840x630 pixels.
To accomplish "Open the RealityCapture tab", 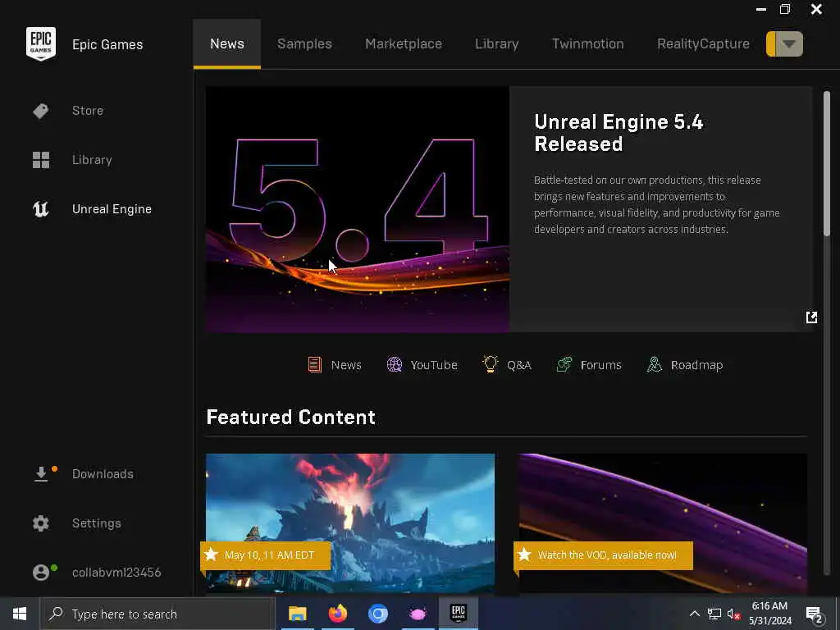I will pyautogui.click(x=703, y=44).
